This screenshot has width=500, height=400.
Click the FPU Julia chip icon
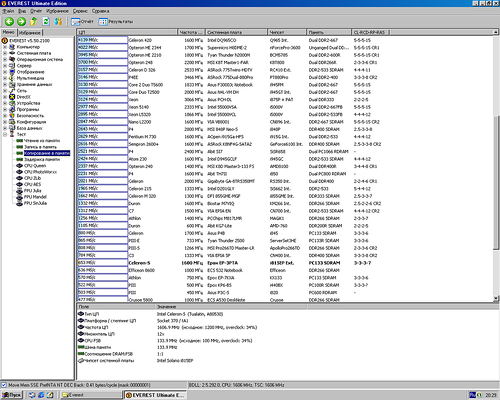pos(20,191)
